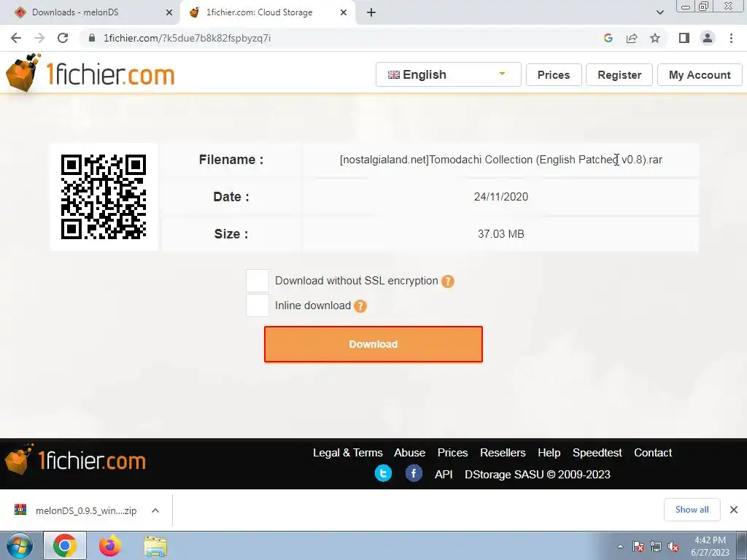The width and height of the screenshot is (747, 560).
Task: Open File Explorer from the taskbar
Action: click(x=155, y=546)
